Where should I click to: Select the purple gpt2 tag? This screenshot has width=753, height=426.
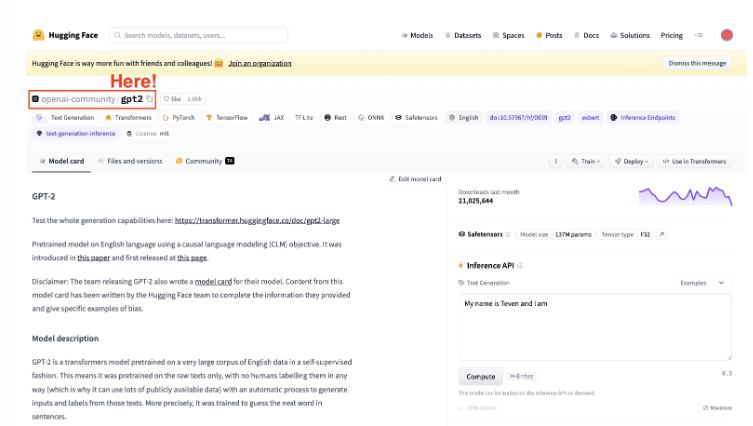click(565, 118)
